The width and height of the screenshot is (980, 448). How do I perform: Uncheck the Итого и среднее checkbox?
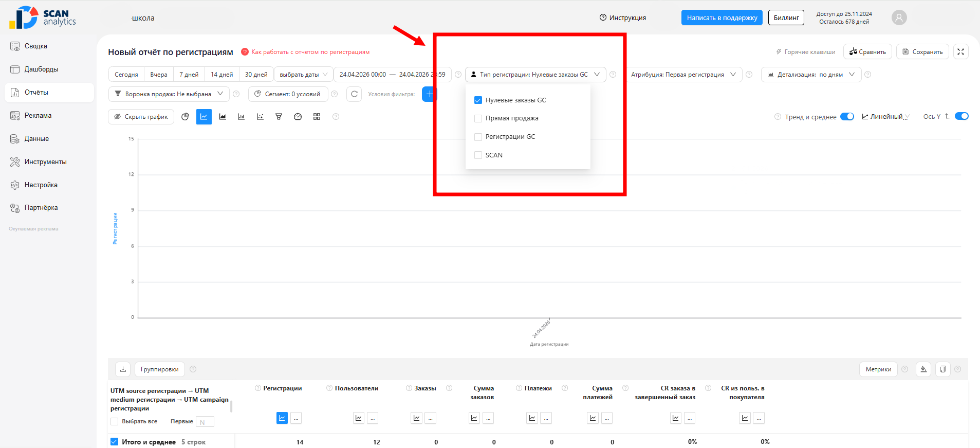[x=115, y=442]
